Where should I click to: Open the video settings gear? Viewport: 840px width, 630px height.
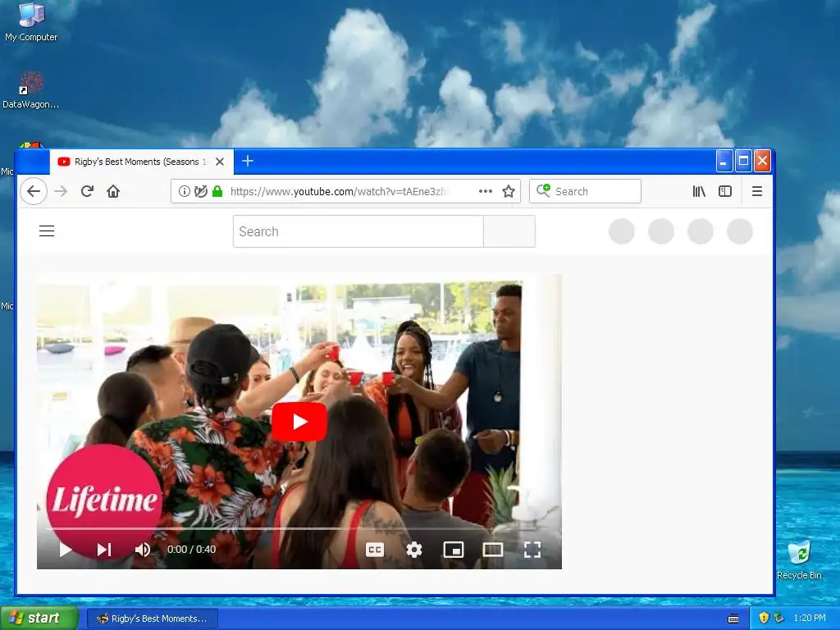(414, 549)
